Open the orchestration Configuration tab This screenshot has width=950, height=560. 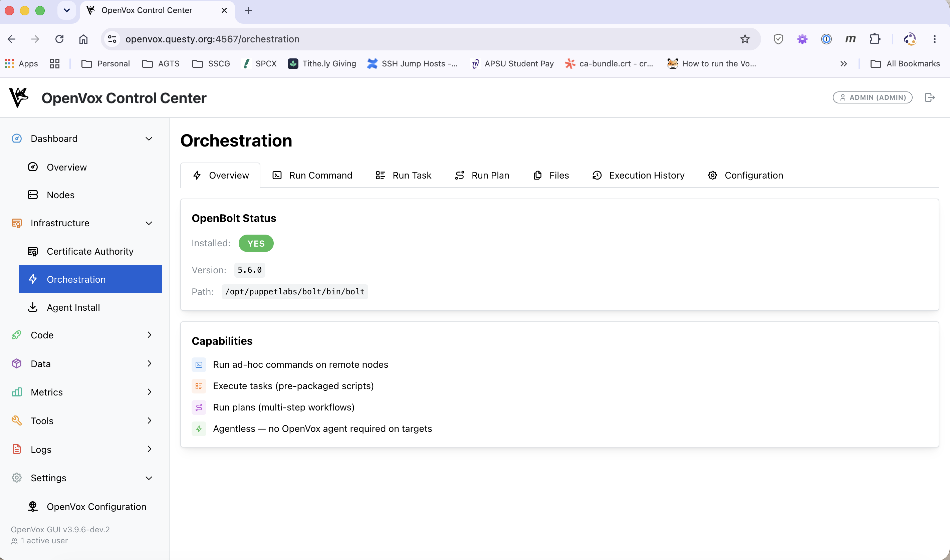click(745, 175)
